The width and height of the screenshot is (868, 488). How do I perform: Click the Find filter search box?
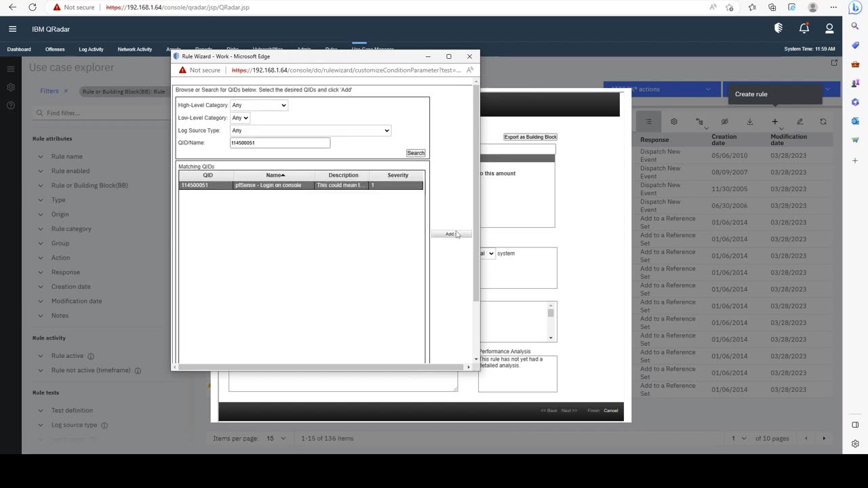(x=103, y=113)
